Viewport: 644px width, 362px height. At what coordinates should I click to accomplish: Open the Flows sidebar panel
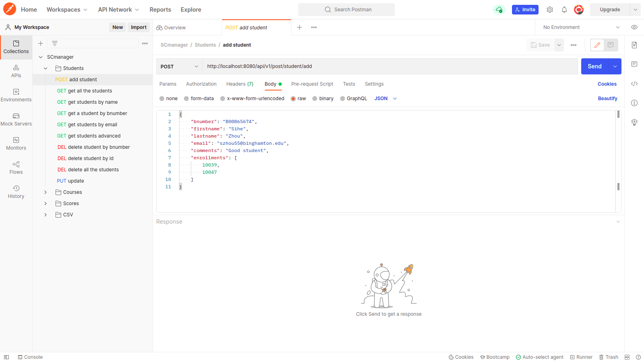point(16,168)
